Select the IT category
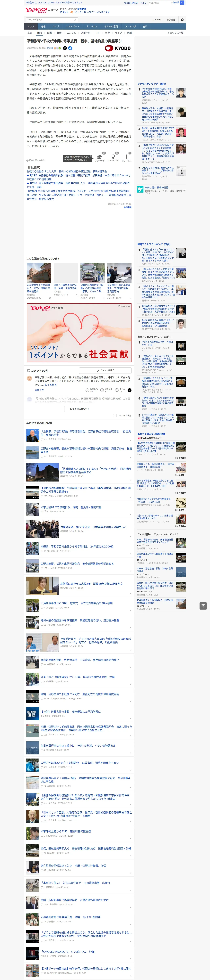210x980 pixels. pyautogui.click(x=98, y=33)
